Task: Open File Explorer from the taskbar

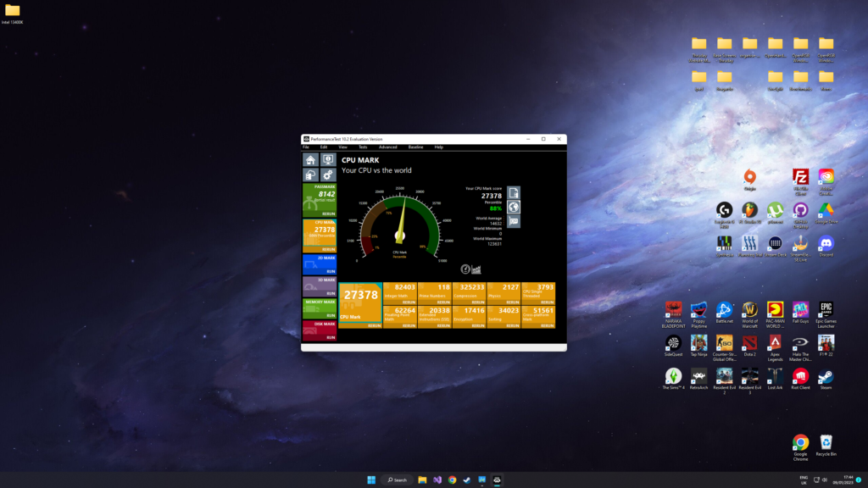Action: [x=422, y=480]
